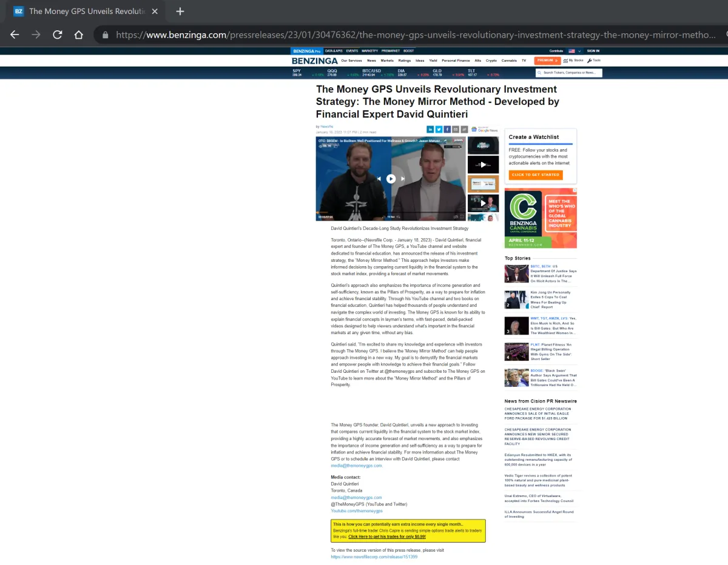Viewport: 728px width, 565px height.
Task: Click the video progress bar
Action: 391,212
